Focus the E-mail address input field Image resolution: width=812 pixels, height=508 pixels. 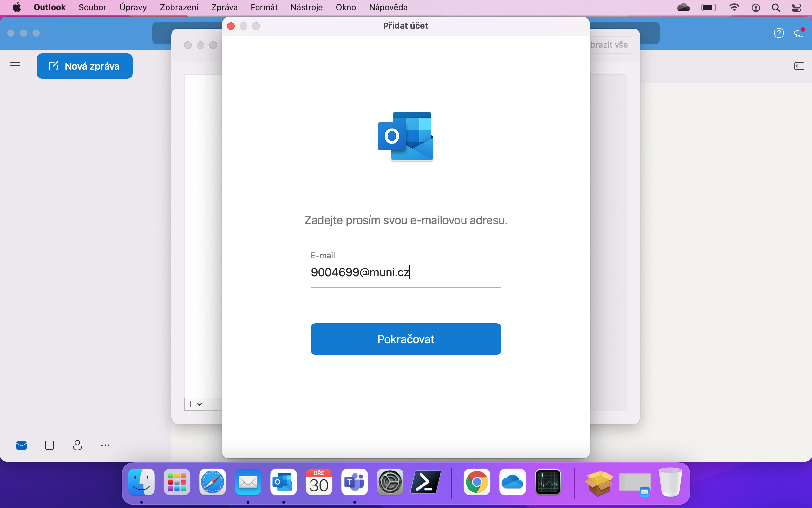coord(406,272)
